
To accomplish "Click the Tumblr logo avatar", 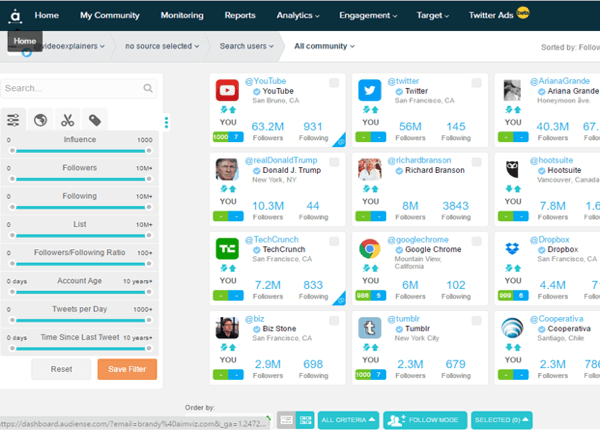I will pyautogui.click(x=370, y=328).
